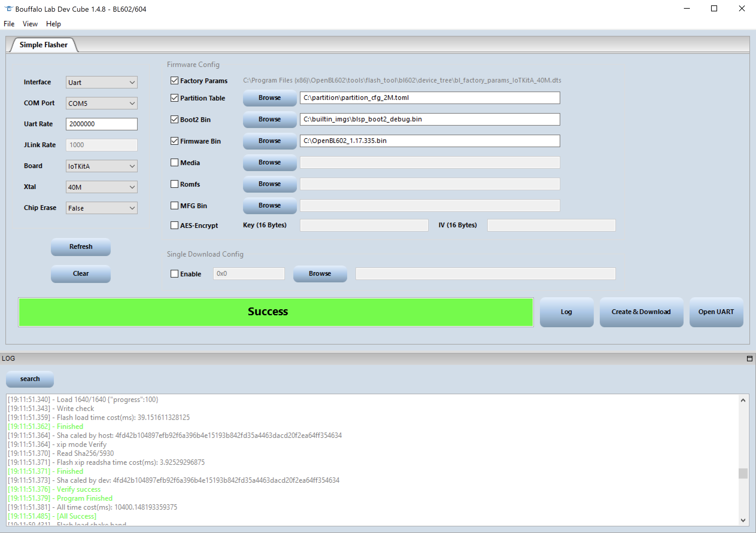The image size is (756, 533).
Task: Click Browse in Single Download Config
Action: (x=320, y=274)
